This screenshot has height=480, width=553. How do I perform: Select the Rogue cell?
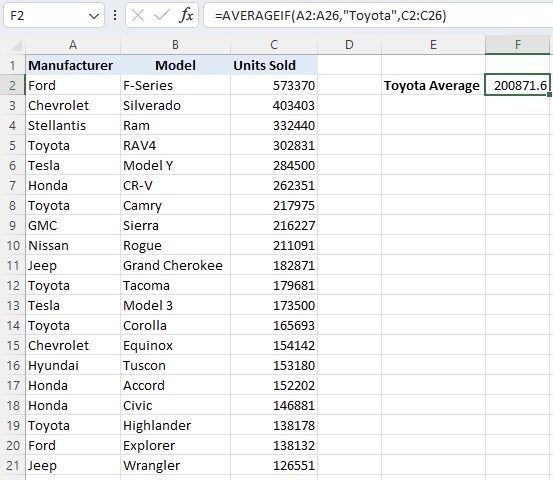[x=175, y=245]
